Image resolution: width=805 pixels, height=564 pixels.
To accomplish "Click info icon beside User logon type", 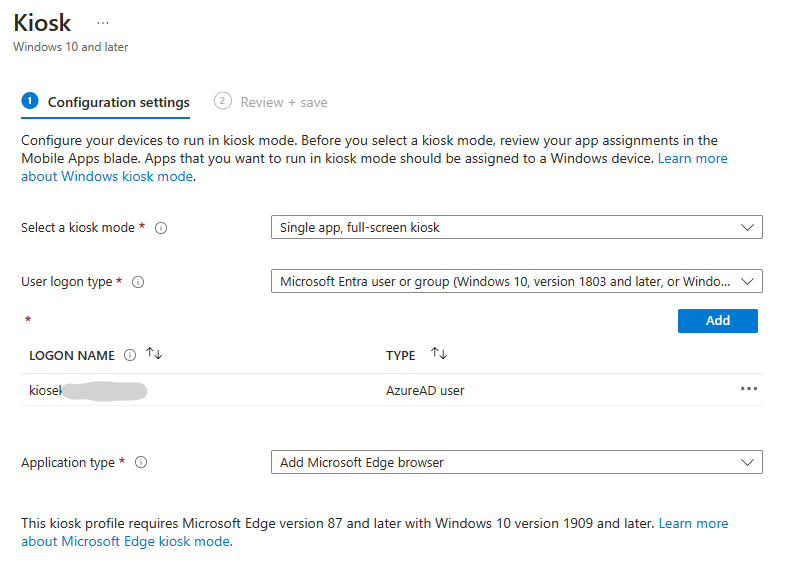I will click(138, 282).
